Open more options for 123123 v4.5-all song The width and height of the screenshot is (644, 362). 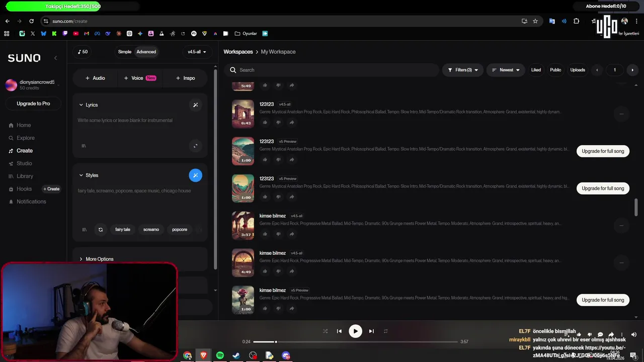point(621,114)
